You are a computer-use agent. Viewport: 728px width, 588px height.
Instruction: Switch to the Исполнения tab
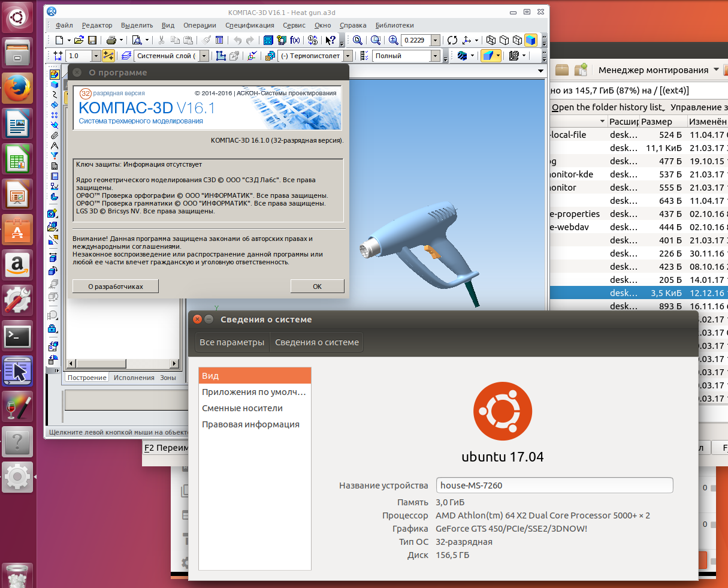(x=134, y=378)
